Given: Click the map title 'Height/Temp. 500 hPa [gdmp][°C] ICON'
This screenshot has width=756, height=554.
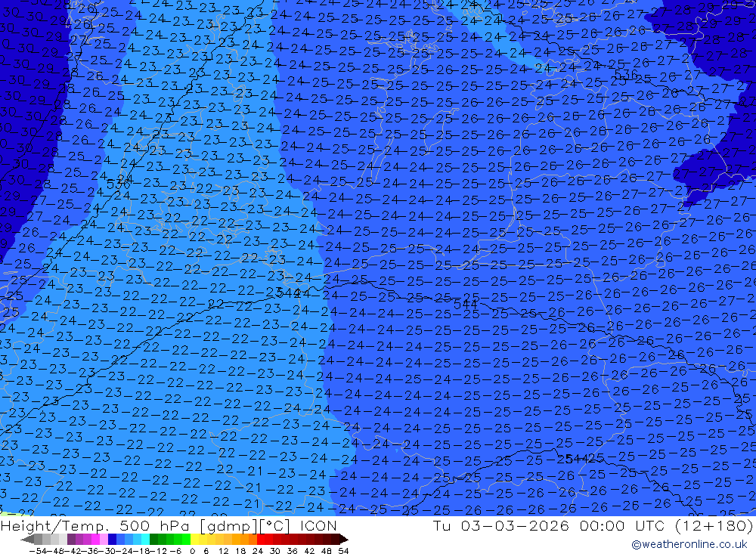Looking at the screenshot, I should (169, 525).
